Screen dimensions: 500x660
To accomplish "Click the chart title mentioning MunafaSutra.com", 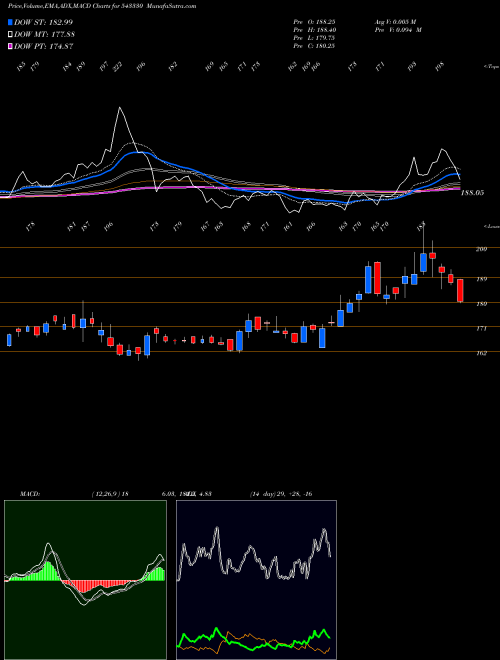I will coord(102,6).
